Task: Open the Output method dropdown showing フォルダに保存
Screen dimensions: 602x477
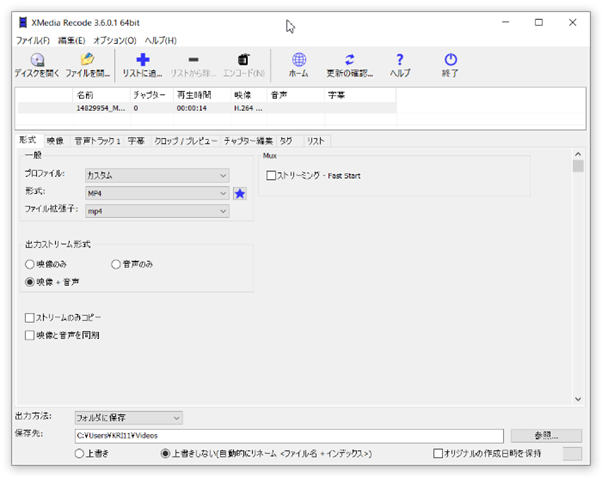Action: pyautogui.click(x=129, y=417)
